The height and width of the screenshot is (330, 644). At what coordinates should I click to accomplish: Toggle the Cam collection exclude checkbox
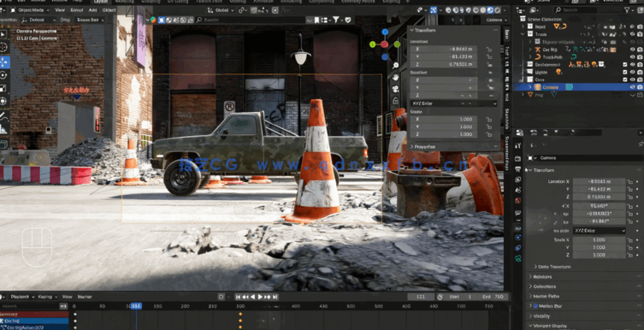coord(625,80)
